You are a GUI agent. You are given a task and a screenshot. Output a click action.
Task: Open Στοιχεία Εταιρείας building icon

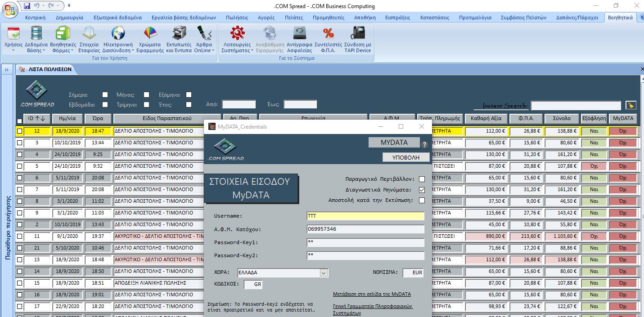pos(89,33)
